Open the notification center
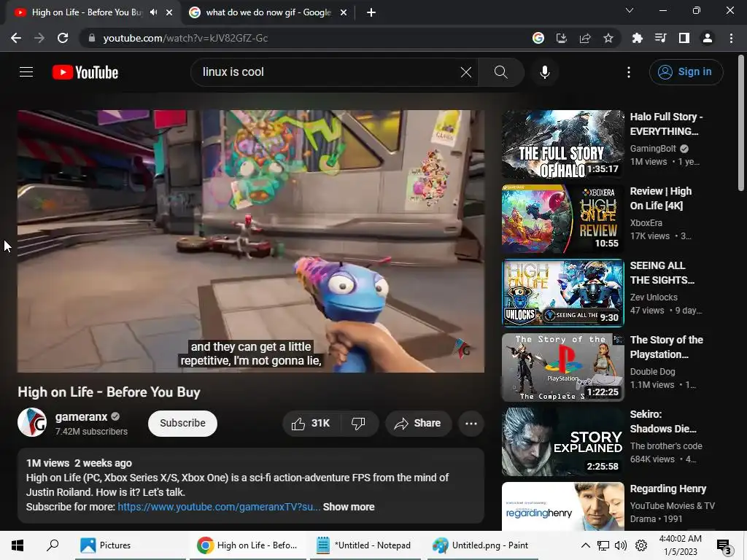747x560 pixels. point(724,545)
